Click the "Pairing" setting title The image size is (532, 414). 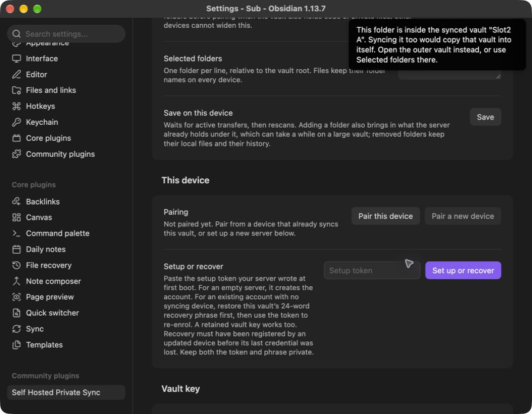tap(176, 212)
